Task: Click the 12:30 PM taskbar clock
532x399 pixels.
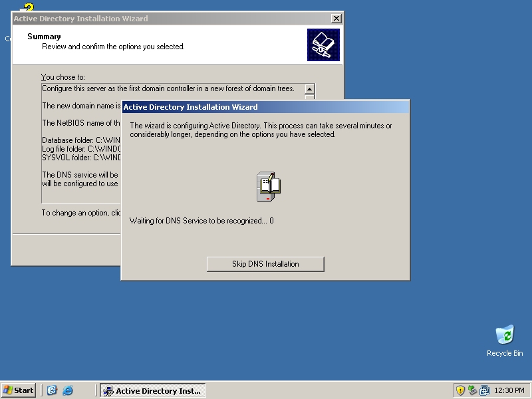Action: [x=509, y=390]
